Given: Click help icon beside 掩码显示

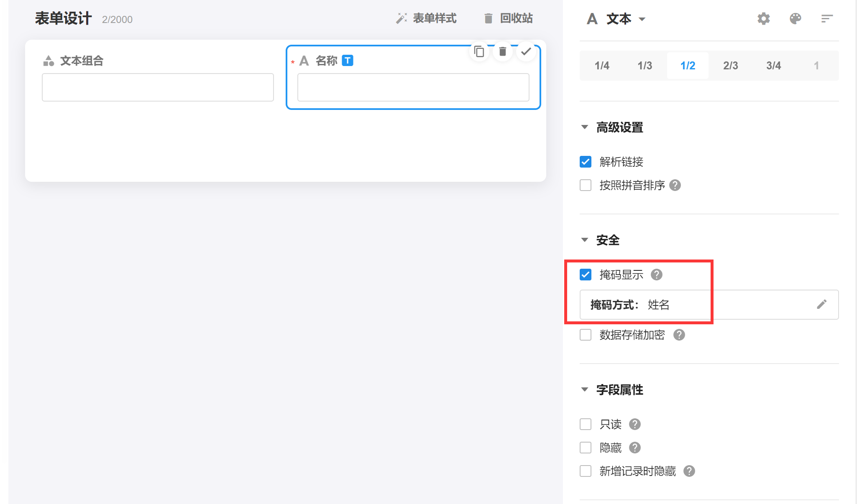Looking at the screenshot, I should pyautogui.click(x=657, y=275).
